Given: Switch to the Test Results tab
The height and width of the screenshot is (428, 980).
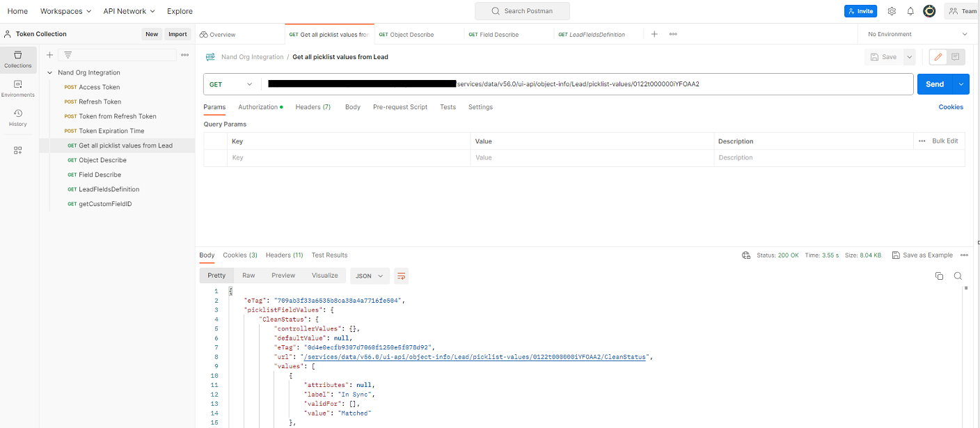Looking at the screenshot, I should tap(329, 255).
